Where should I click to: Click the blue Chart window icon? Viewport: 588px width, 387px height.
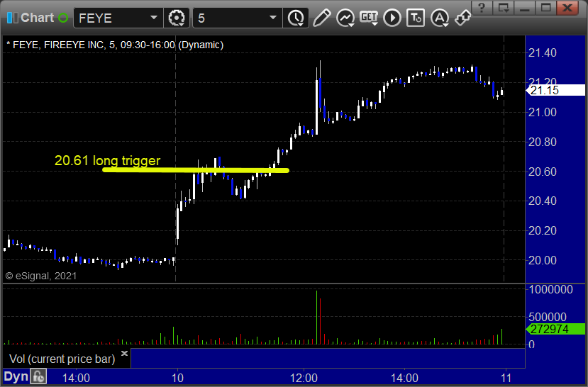click(x=12, y=18)
